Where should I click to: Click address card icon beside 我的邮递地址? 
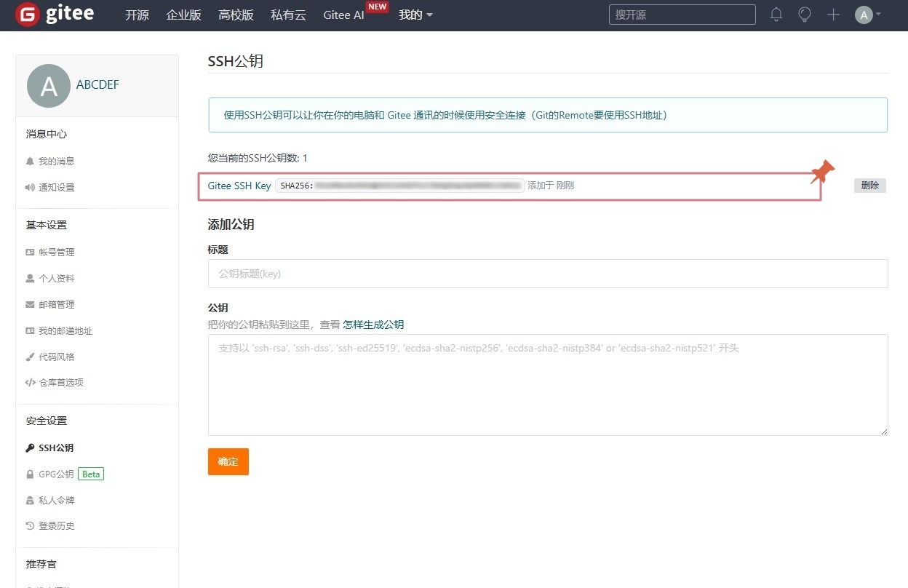tap(30, 330)
